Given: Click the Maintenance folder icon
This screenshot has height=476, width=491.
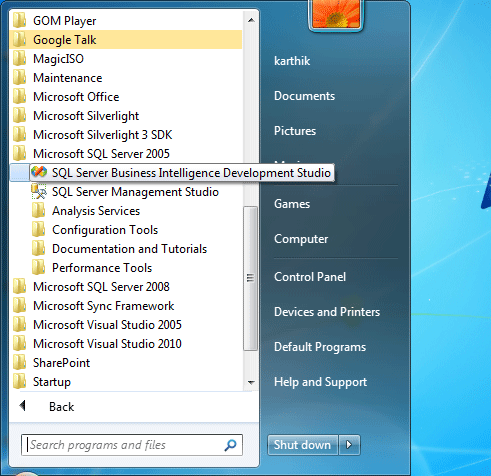Looking at the screenshot, I should (19, 78).
